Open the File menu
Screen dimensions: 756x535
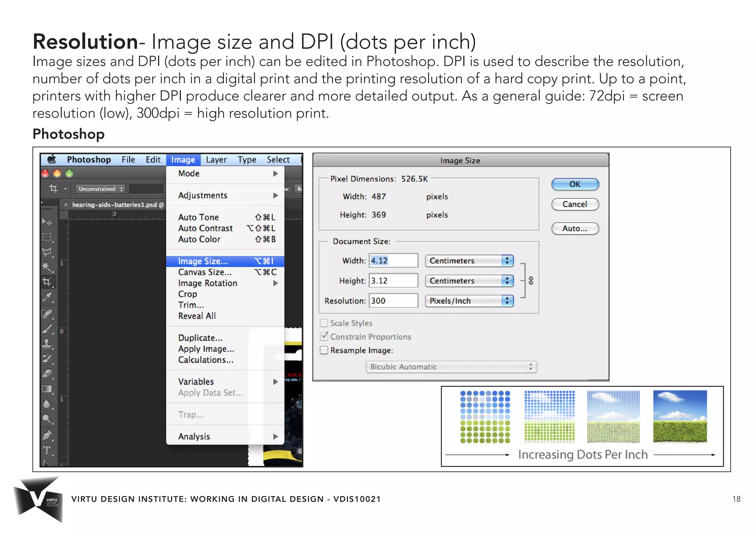tap(128, 160)
